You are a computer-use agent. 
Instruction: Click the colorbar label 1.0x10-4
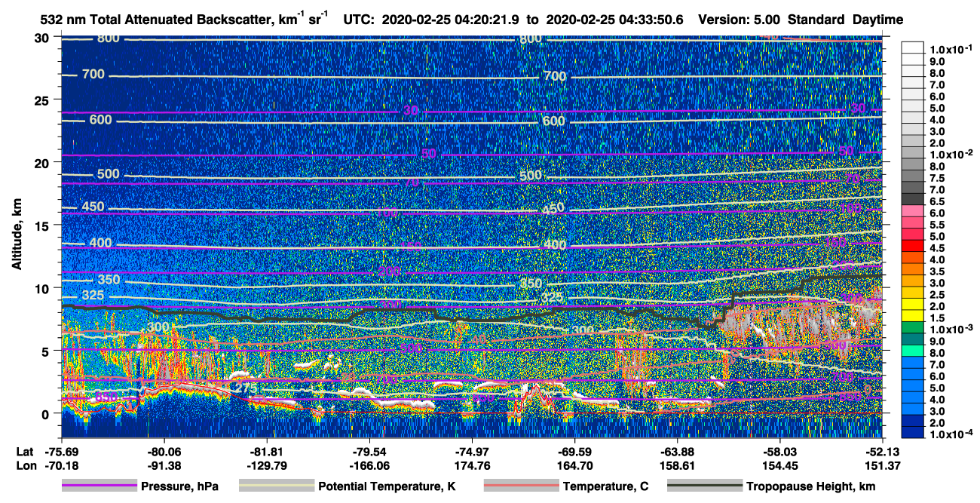click(x=952, y=434)
